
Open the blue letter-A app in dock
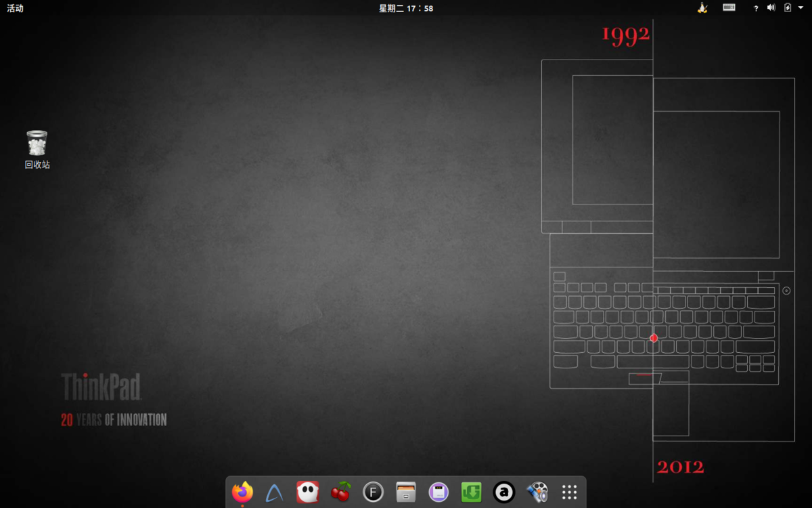(275, 492)
